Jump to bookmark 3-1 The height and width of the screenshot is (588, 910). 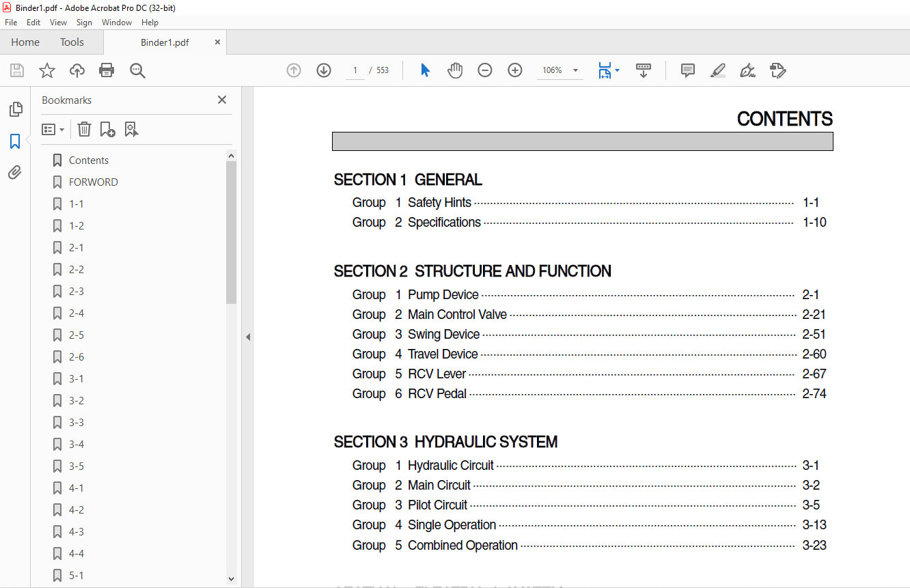click(x=77, y=379)
